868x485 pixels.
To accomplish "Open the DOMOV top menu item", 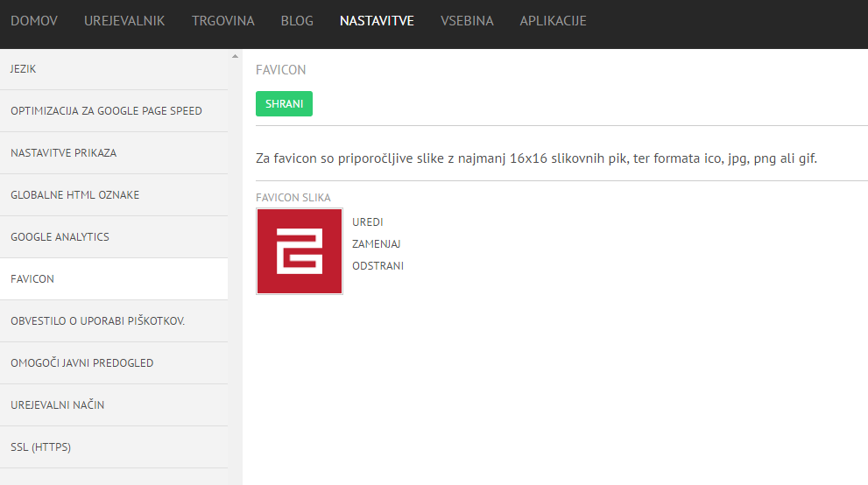I will (x=34, y=21).
